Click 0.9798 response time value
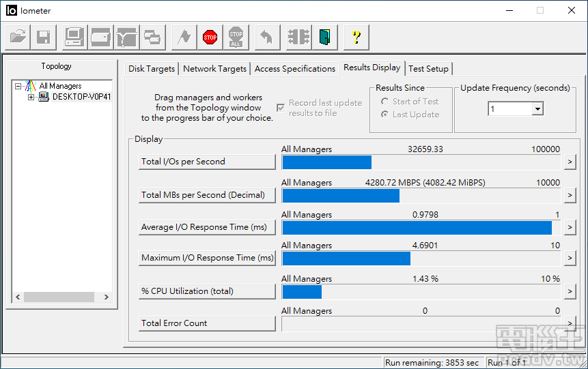Viewport: 588px width, 369px height. [x=425, y=215]
